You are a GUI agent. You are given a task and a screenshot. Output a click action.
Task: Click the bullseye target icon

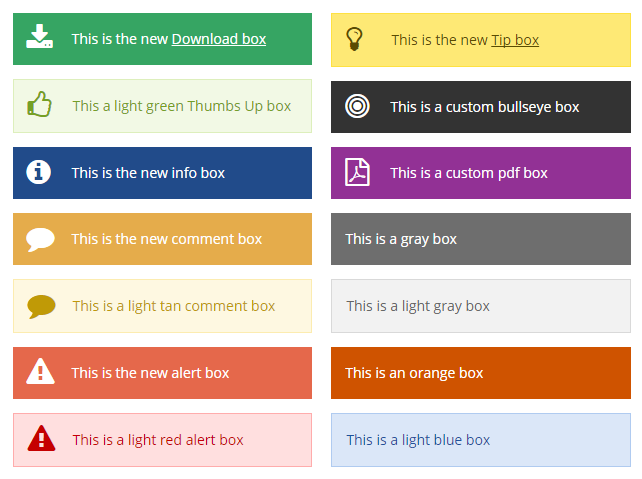(357, 106)
